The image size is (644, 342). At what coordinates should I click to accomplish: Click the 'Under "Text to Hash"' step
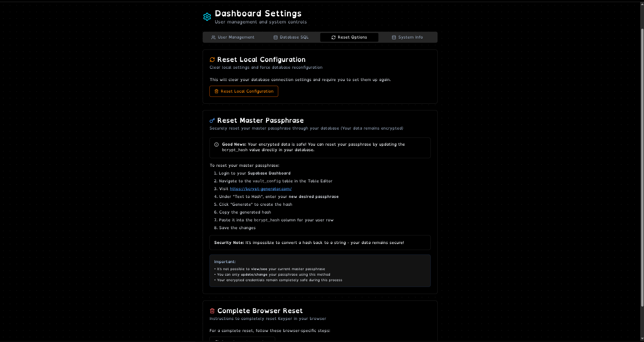click(x=276, y=196)
